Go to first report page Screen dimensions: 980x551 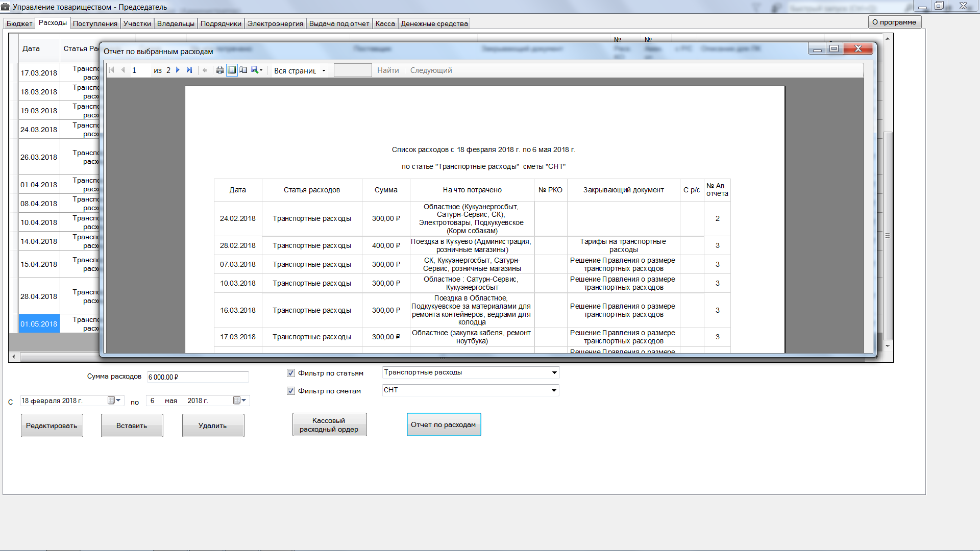[x=112, y=70]
